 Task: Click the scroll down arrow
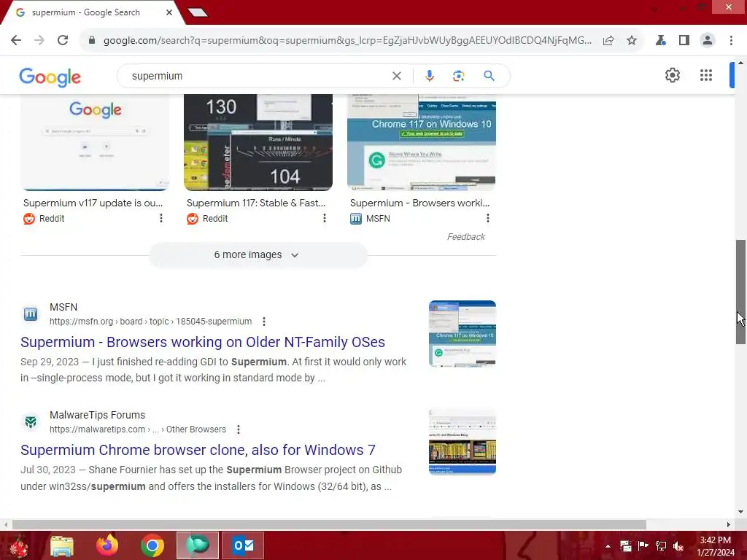[x=740, y=512]
